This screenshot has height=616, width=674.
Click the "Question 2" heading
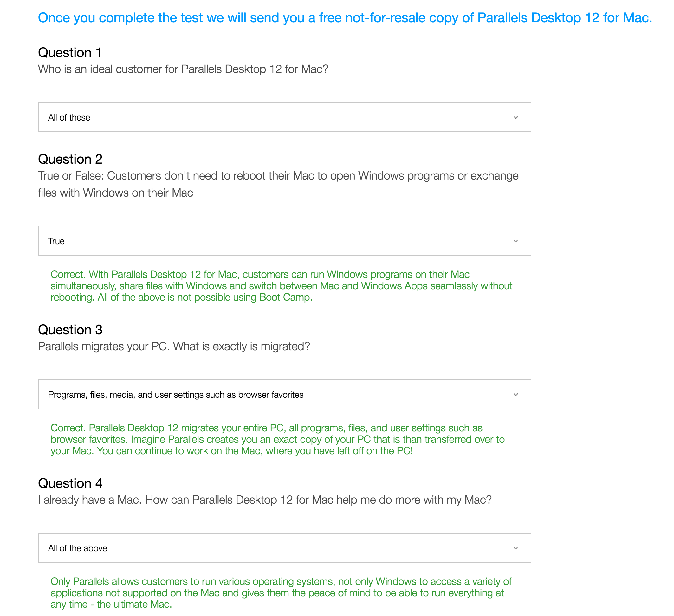pos(70,159)
